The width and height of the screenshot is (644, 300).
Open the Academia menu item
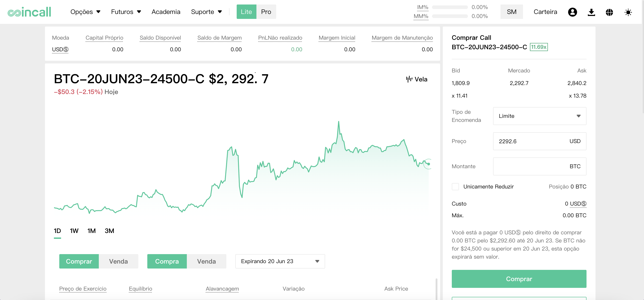(166, 12)
